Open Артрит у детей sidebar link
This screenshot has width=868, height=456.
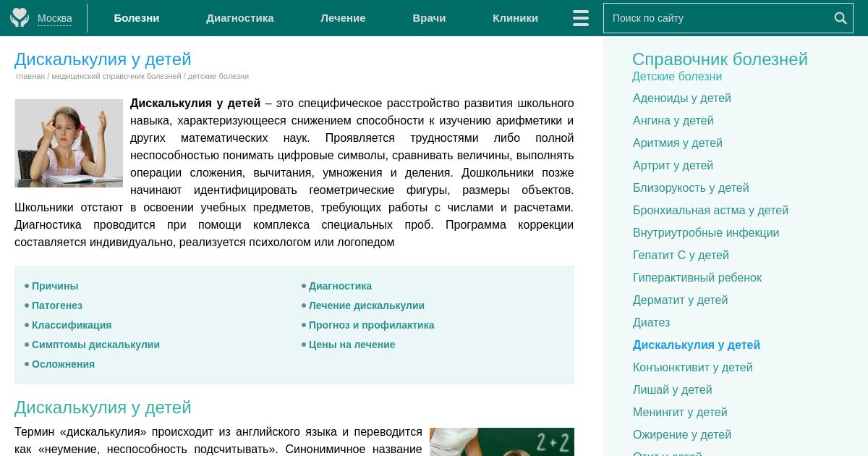(x=673, y=165)
